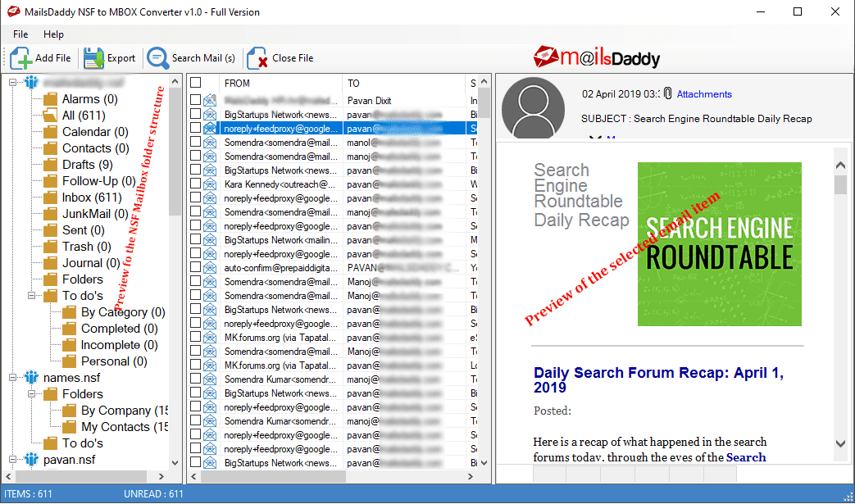The width and height of the screenshot is (855, 504).
Task: Click folder tree scroll-up arrow
Action: pyautogui.click(x=175, y=82)
